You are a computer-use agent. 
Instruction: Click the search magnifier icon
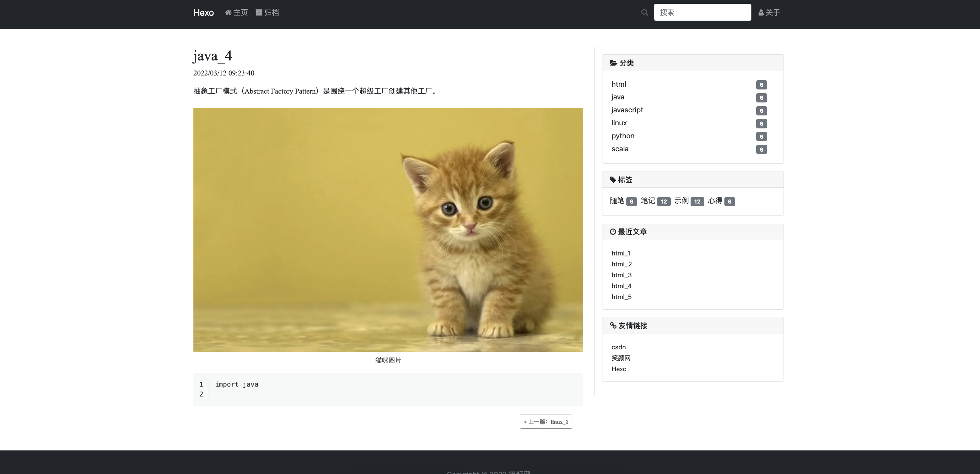pos(644,12)
